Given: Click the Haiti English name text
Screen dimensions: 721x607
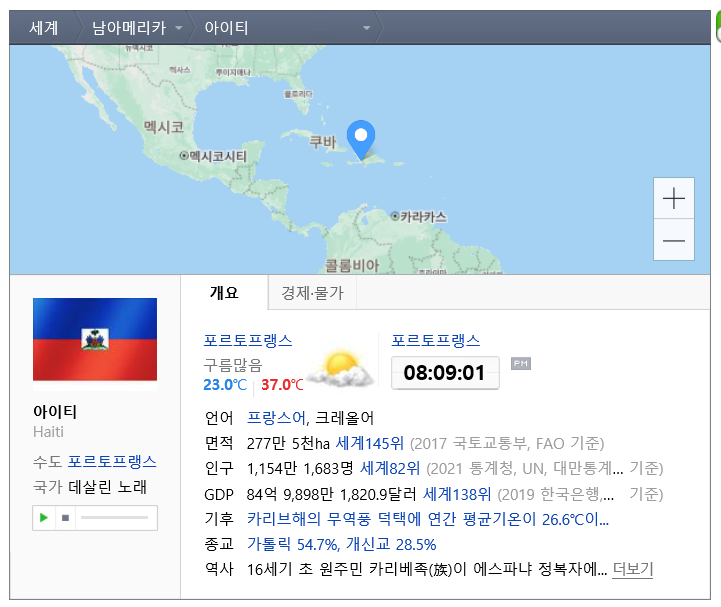Looking at the screenshot, I should [48, 432].
